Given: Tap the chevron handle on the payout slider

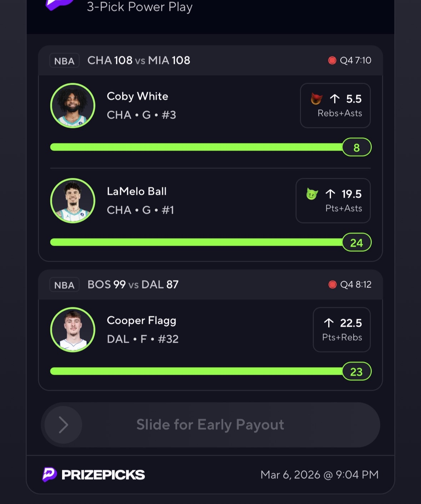Looking at the screenshot, I should point(63,425).
